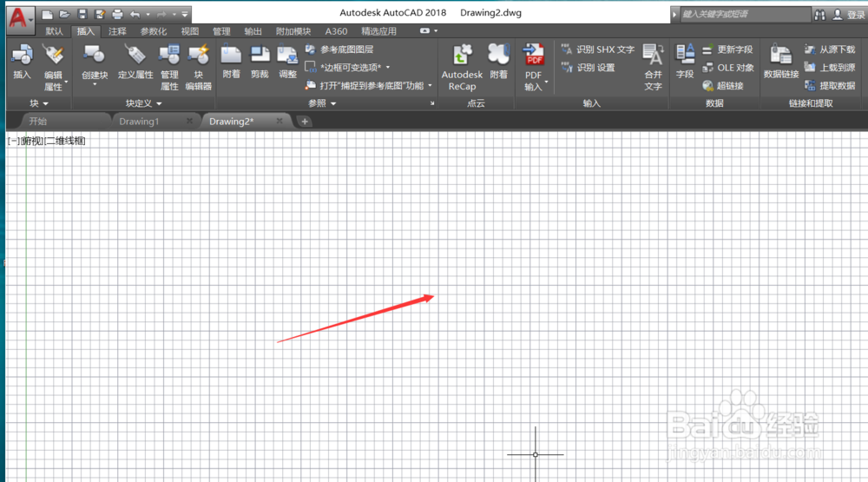Click the Undo arrow icon
The image size is (868, 482).
coord(135,15)
